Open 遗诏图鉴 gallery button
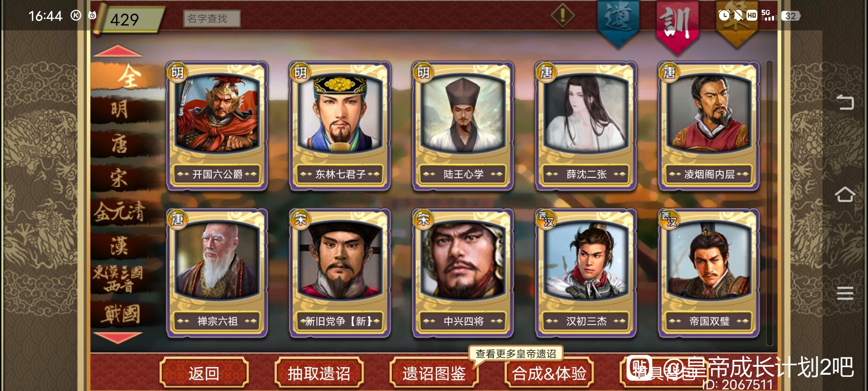 434,373
